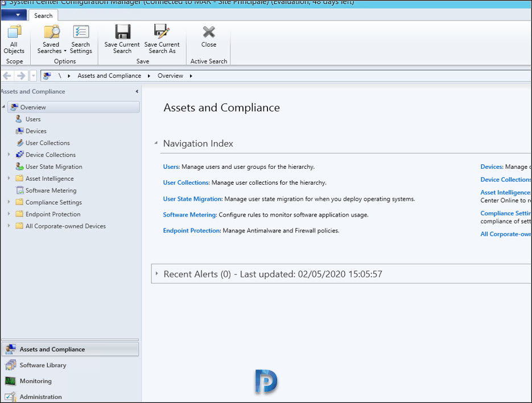Expand All Corporate-owned Devices tree node

click(x=9, y=226)
